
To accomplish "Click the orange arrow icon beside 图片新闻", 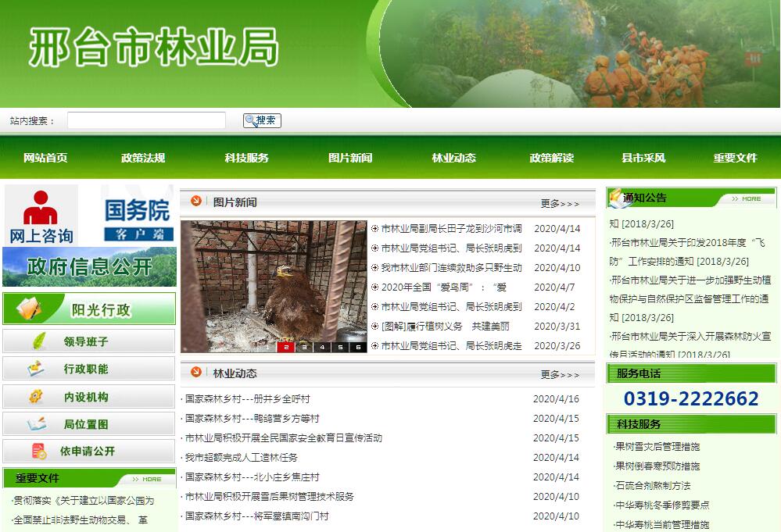I will pos(196,201).
